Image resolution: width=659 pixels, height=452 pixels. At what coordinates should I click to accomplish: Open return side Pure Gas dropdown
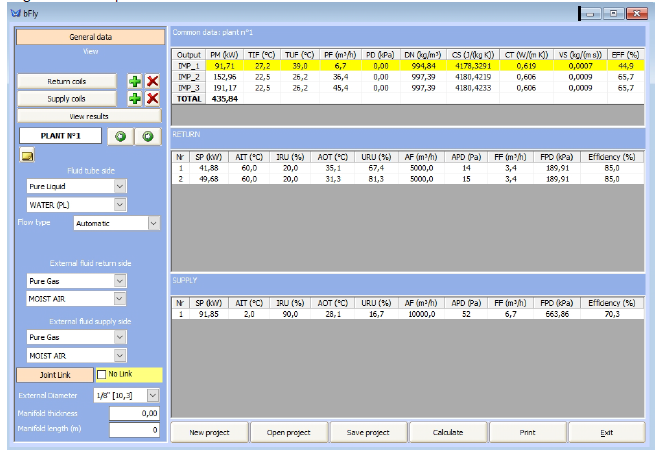click(120, 281)
